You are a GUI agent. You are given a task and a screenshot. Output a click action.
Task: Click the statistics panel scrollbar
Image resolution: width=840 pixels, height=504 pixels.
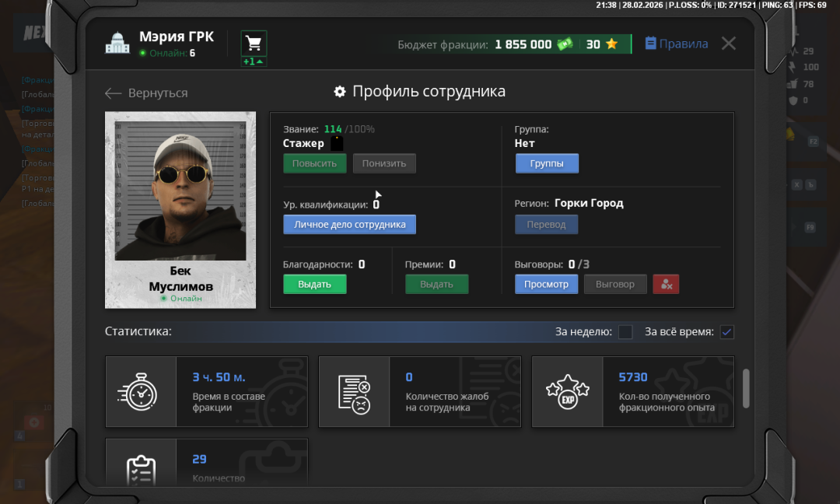(x=747, y=387)
